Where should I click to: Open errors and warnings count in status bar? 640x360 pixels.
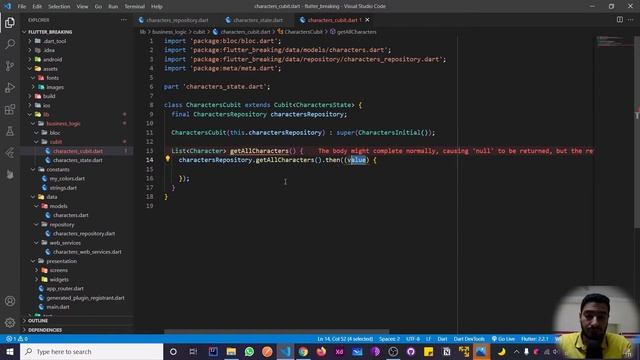17,339
